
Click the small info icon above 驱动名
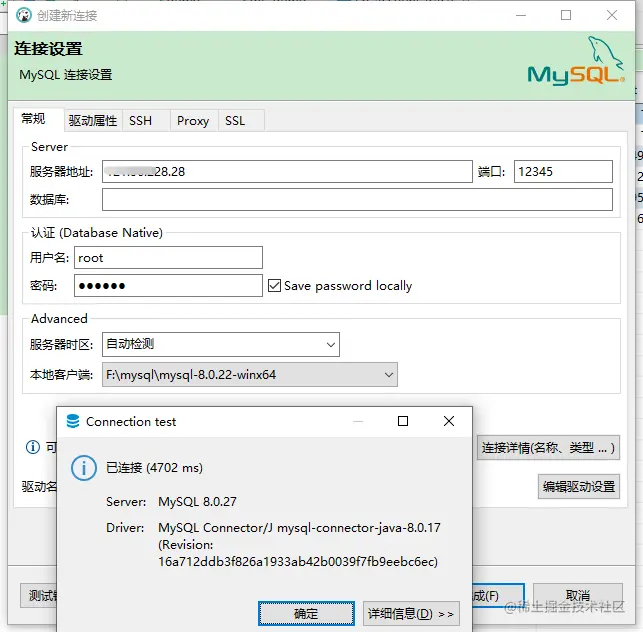tap(33, 447)
